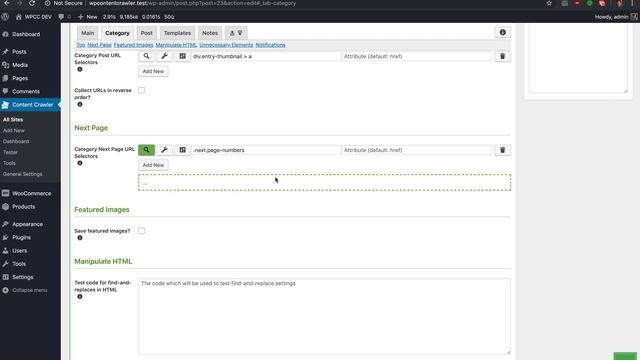Click options box icon for Category Post URL Selectors

click(182, 56)
